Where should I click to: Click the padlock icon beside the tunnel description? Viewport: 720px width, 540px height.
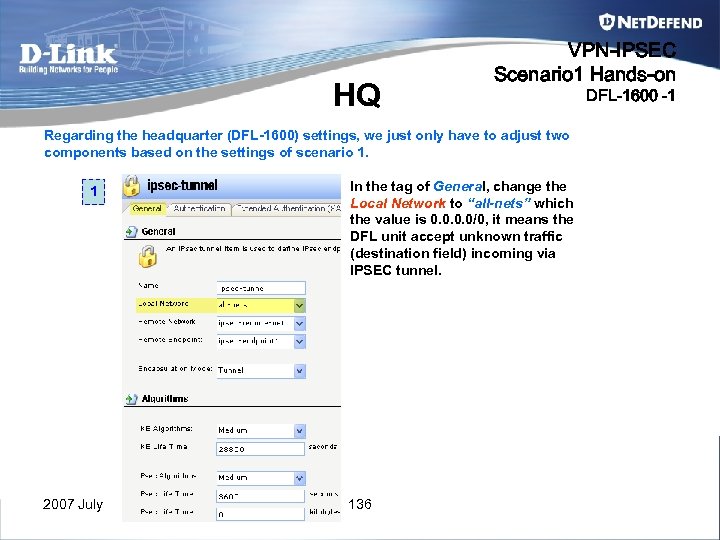[147, 256]
